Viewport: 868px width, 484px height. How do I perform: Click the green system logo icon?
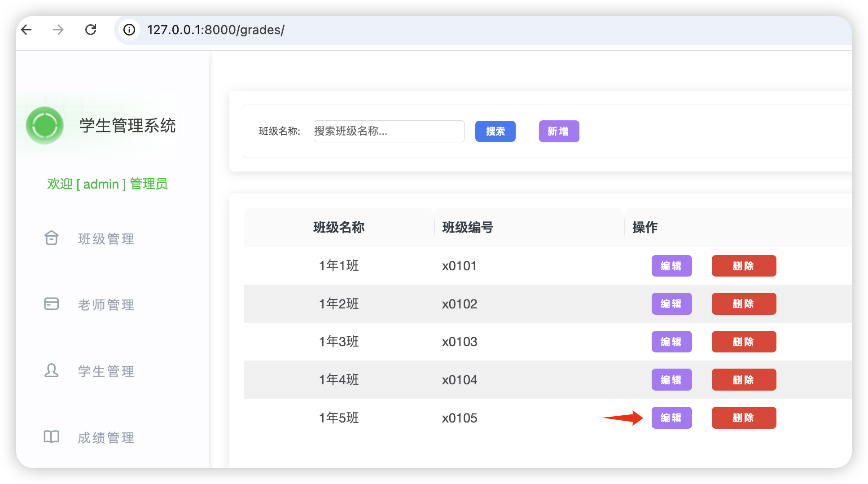[x=44, y=125]
